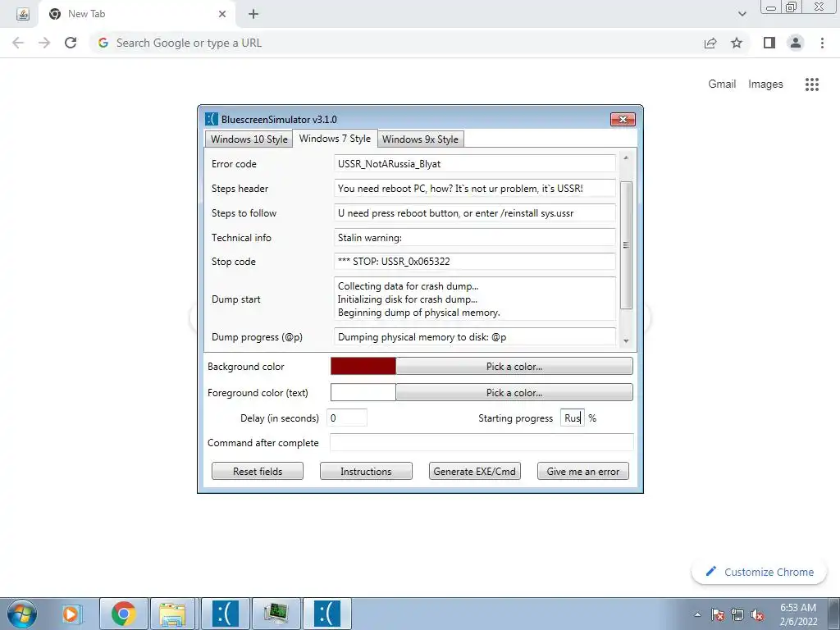Click the Error code input field
840x630 pixels.
[x=475, y=164]
